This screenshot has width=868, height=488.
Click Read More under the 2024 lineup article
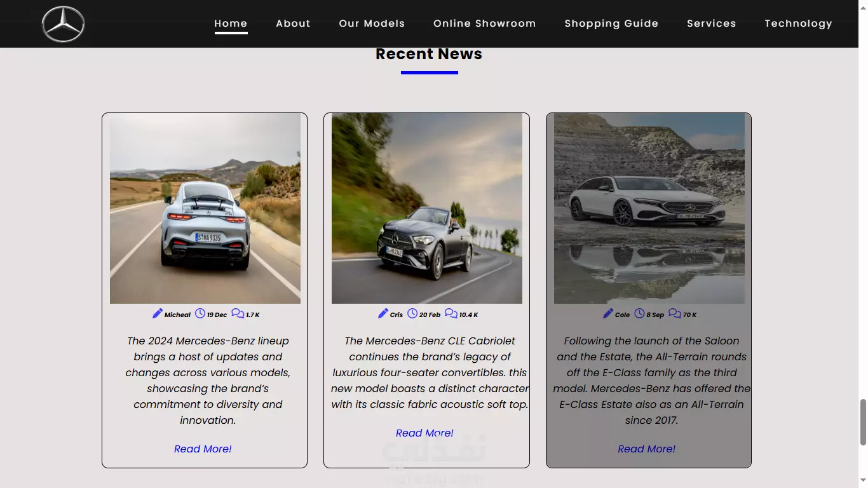[x=203, y=449]
